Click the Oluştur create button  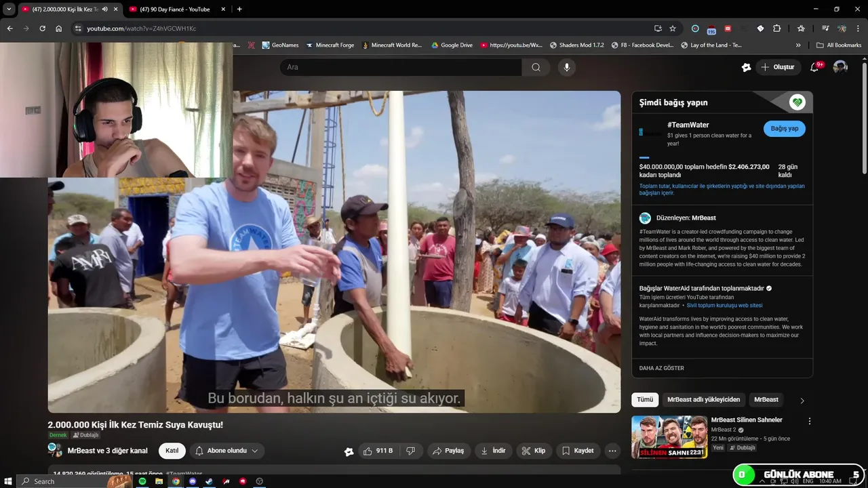[x=778, y=67]
